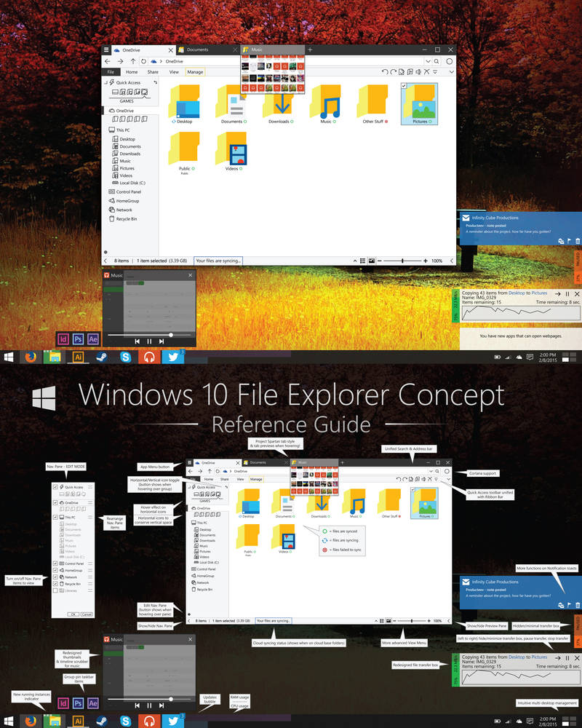Pause the Desktop to Pictures file transfer
This screenshot has height=728, width=582.
click(x=567, y=294)
